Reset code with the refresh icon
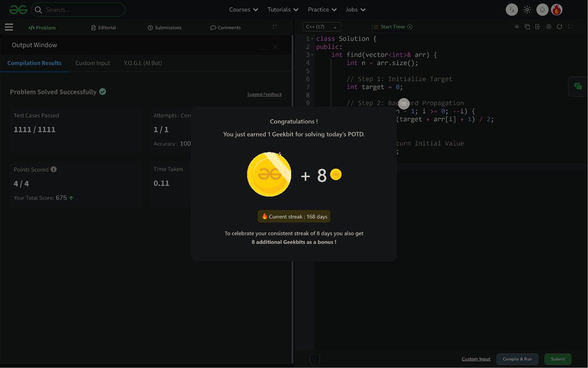Screen dimensions: 588x368 (x=560, y=27)
